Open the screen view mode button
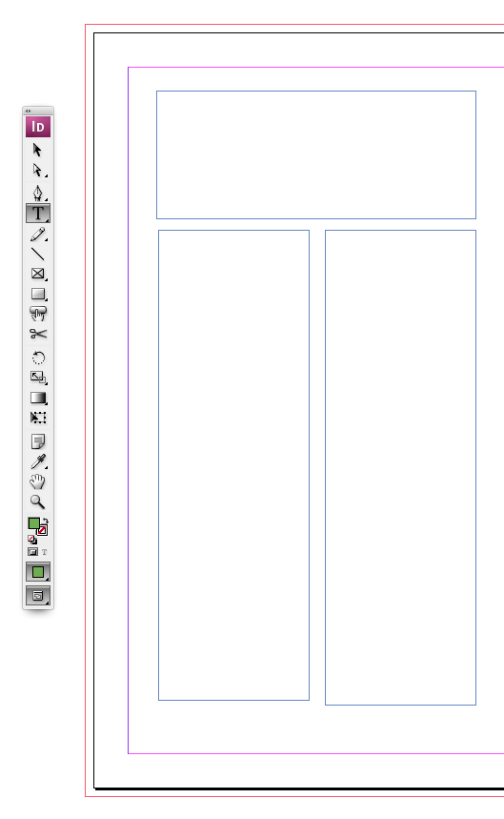 click(38, 596)
